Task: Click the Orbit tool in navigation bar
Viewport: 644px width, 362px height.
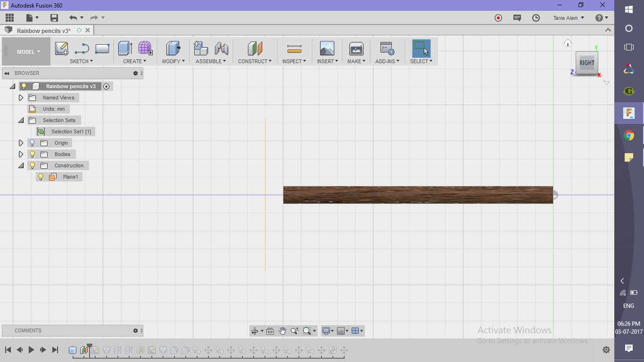Action: click(x=256, y=331)
